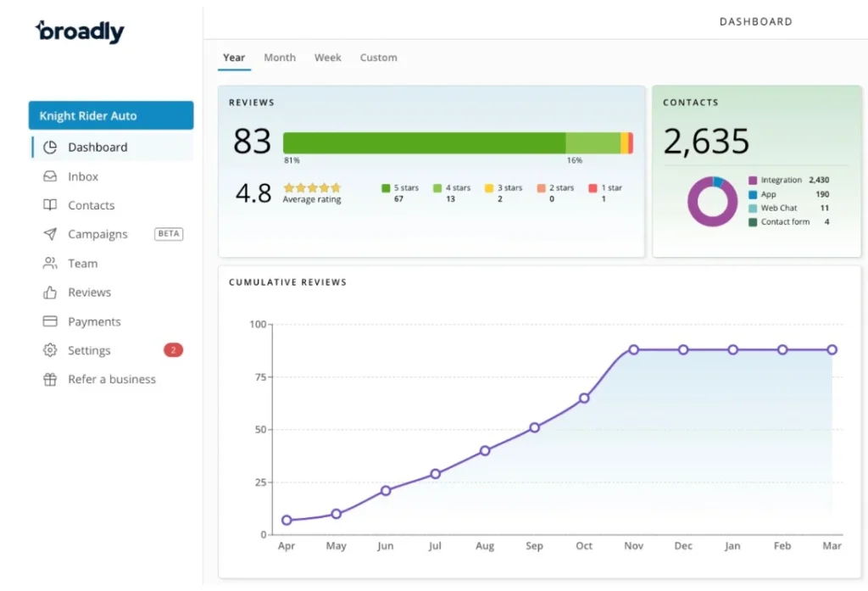
Task: Click the Mar data point on chart
Action: point(832,350)
